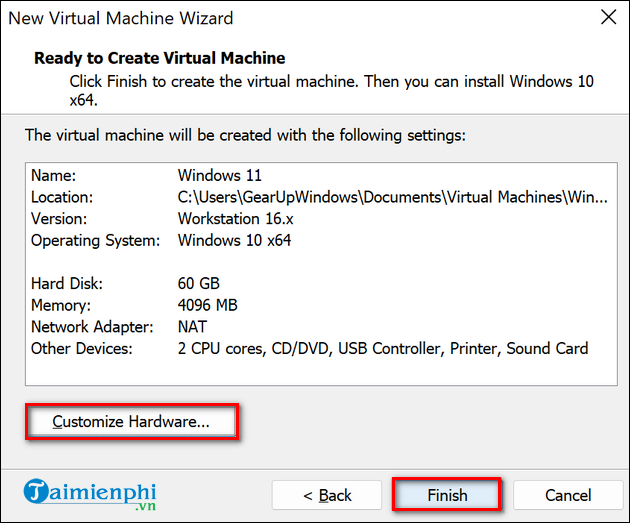Image resolution: width=630 pixels, height=523 pixels.
Task: Select the '60 GB' hard disk value
Action: tap(198, 284)
